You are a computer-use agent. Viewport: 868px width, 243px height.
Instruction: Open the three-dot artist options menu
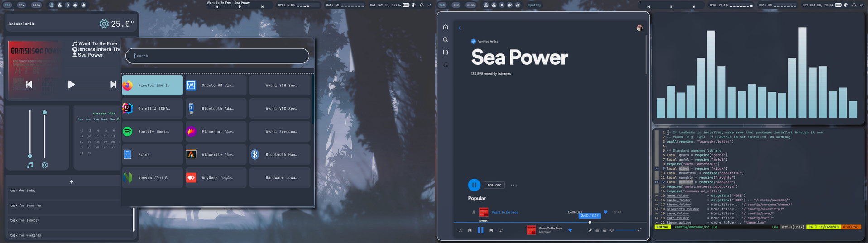tap(513, 185)
